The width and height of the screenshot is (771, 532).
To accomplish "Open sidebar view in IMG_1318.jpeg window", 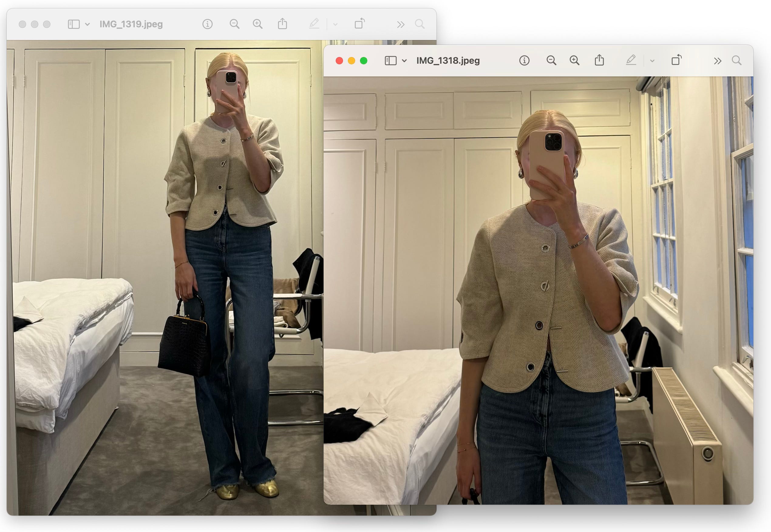I will (390, 61).
